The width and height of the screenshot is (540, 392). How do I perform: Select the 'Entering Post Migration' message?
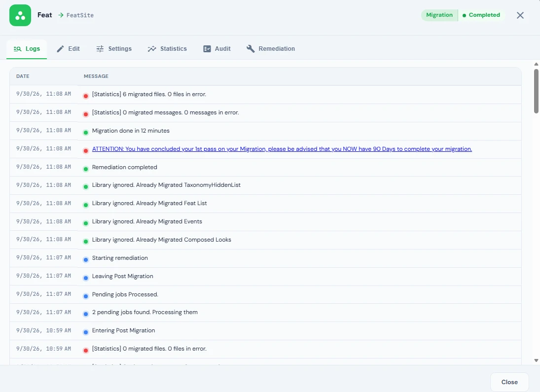click(x=123, y=330)
